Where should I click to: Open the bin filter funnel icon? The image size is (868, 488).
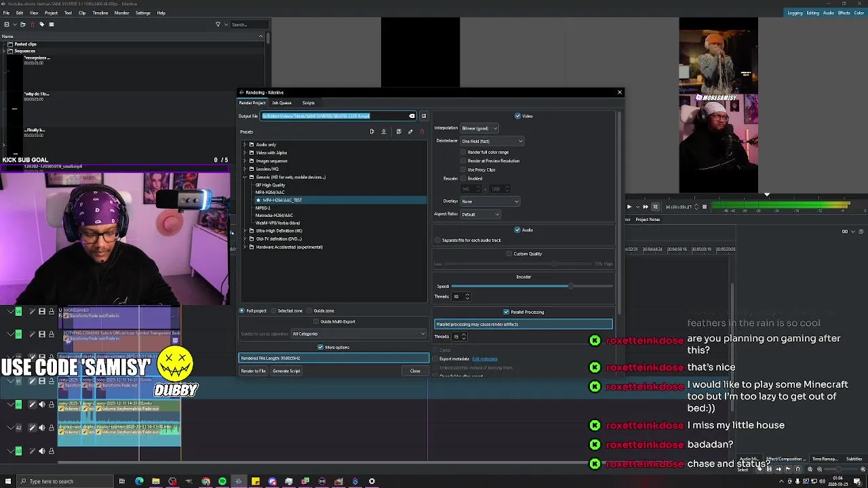(x=218, y=24)
